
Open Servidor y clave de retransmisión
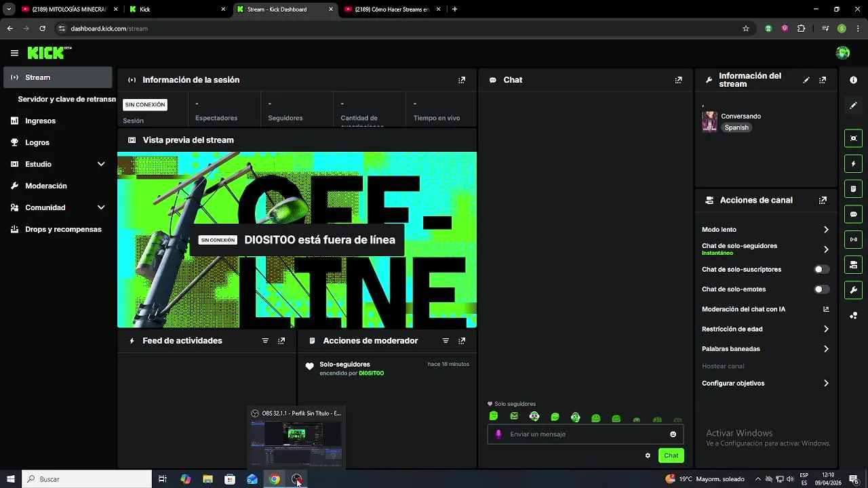(x=66, y=99)
